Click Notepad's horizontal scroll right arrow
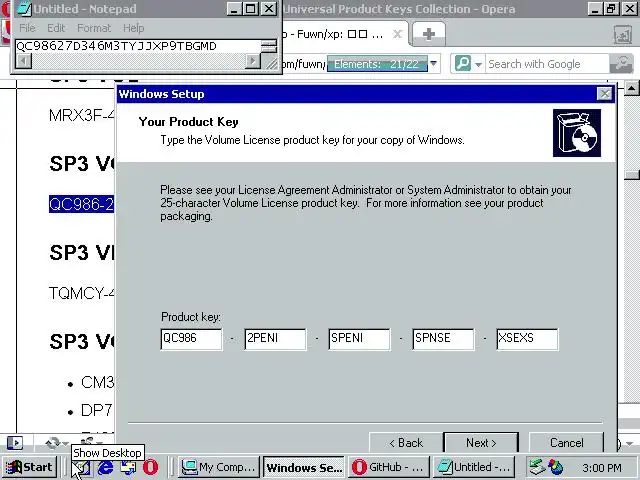 (x=252, y=61)
